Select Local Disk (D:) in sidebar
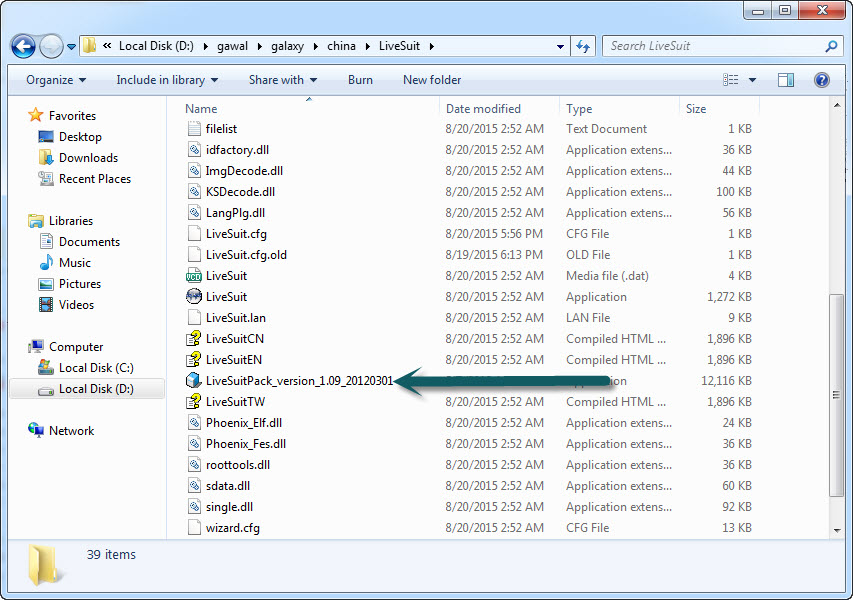 [x=85, y=389]
